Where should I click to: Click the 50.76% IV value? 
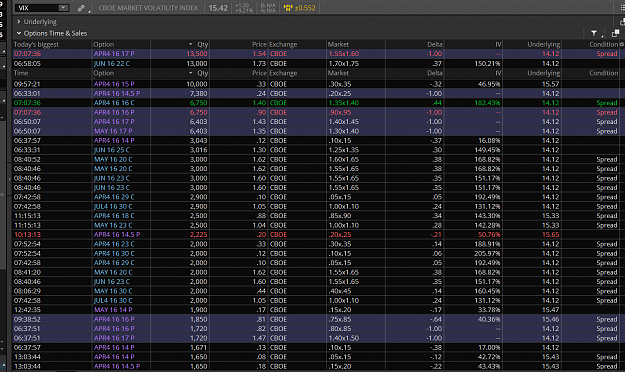click(x=489, y=235)
